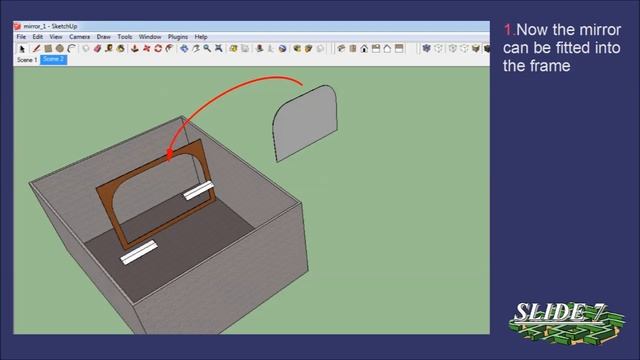Screen dimensions: 640x360
Task: Select the Push/Pull tool
Action: (134, 49)
